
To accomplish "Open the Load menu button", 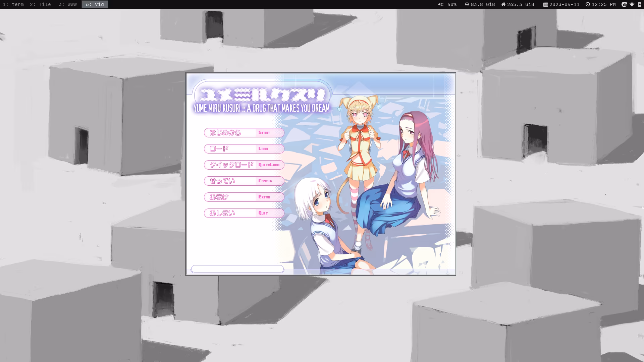I will coord(244,149).
